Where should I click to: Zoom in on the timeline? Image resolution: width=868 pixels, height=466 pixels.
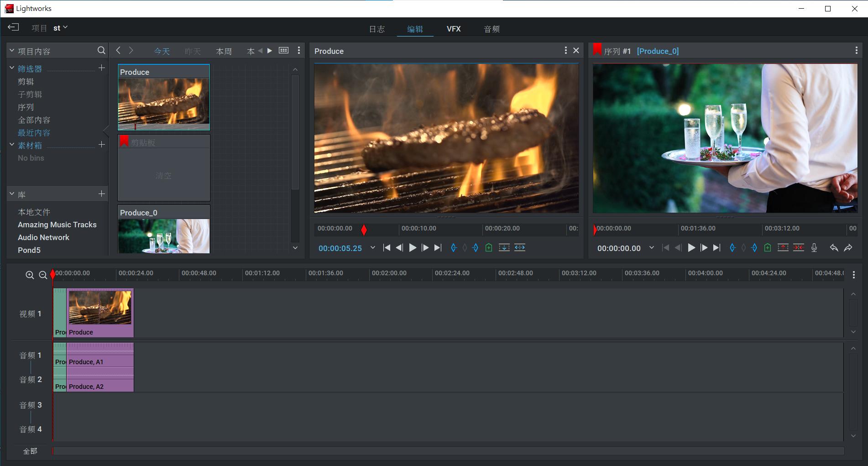pos(30,275)
